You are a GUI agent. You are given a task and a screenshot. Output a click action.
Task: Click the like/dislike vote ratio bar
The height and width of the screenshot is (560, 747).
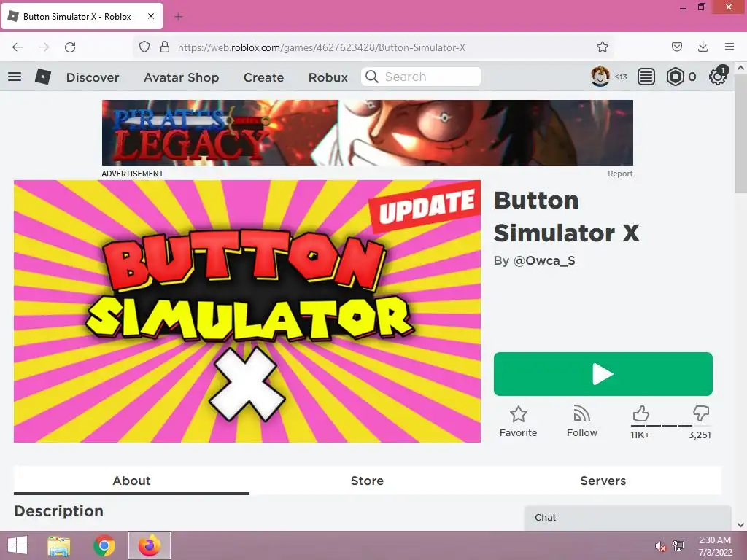pyautogui.click(x=671, y=425)
